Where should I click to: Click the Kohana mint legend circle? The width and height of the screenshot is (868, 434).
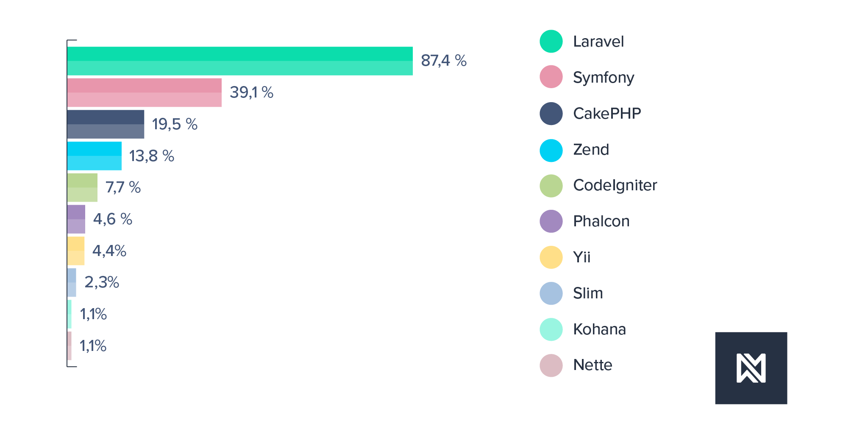click(x=551, y=329)
